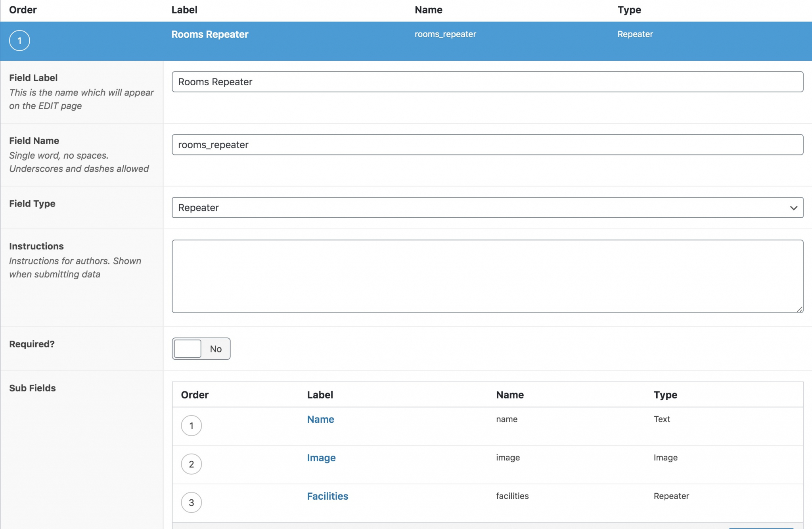Open the Field Type dropdown
812x529 pixels.
click(488, 207)
